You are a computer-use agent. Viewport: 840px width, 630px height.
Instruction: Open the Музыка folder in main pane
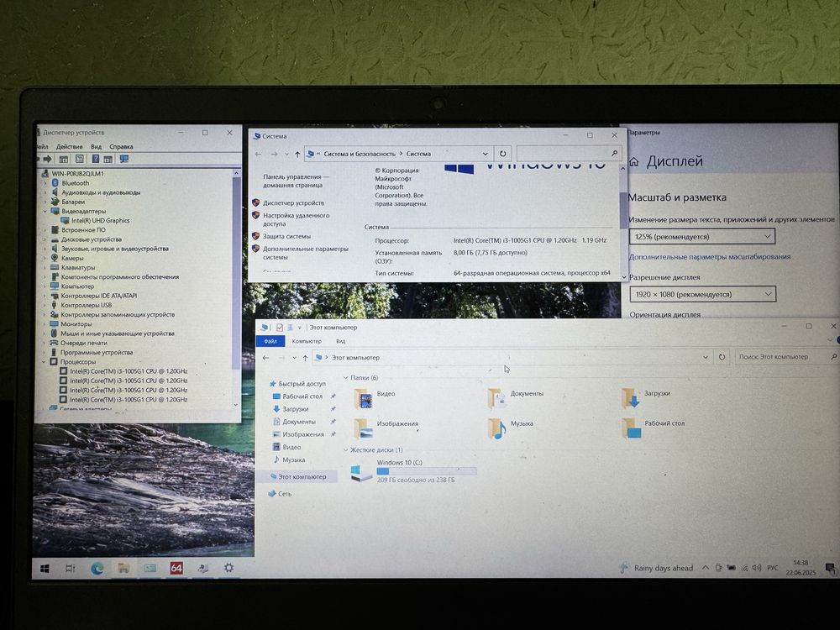[x=510, y=428]
